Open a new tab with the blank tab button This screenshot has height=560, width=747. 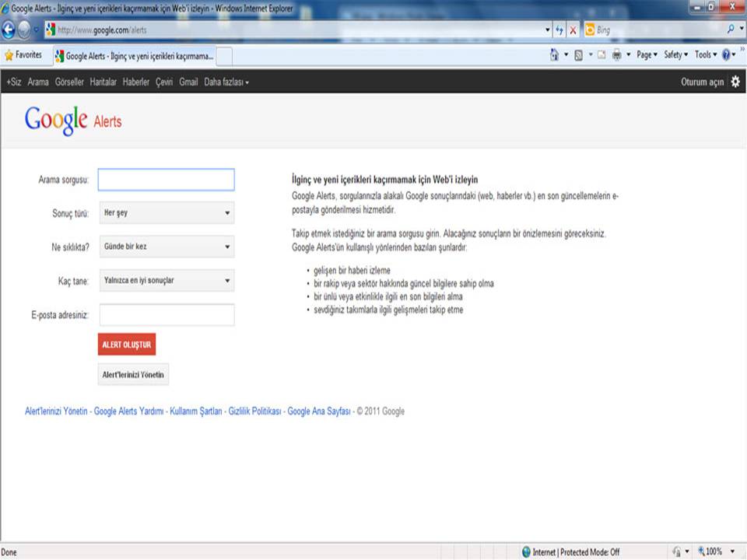224,56
